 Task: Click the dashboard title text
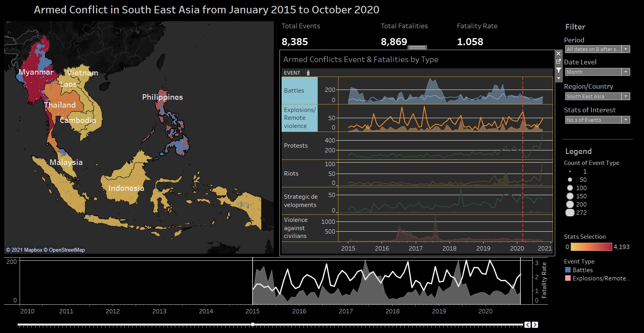(x=207, y=10)
